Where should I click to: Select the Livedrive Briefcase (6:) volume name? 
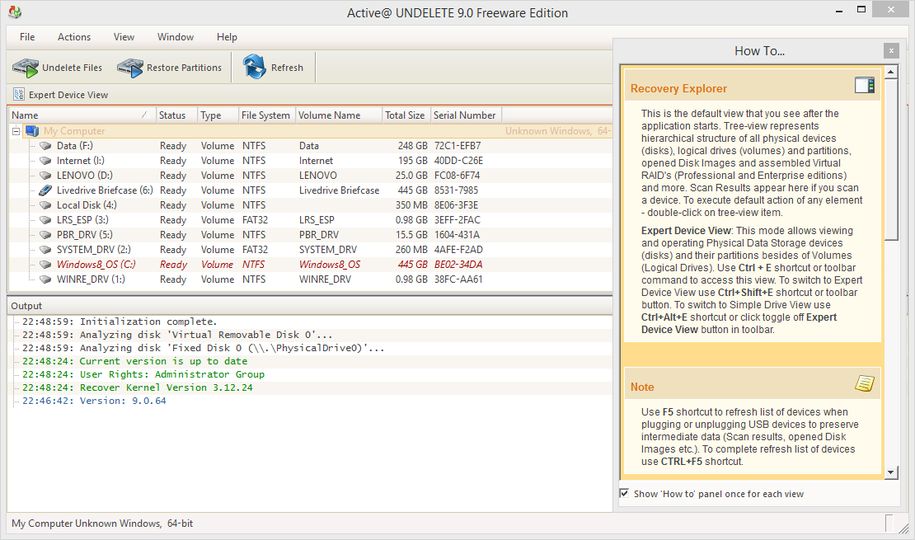point(104,190)
